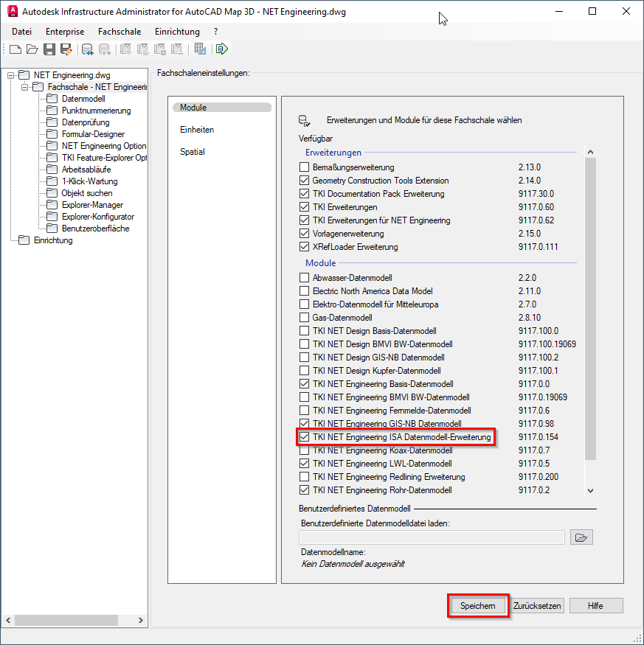This screenshot has height=645, width=644.
Task: Click the folder icon beside Formular-Designer
Action: (x=52, y=134)
